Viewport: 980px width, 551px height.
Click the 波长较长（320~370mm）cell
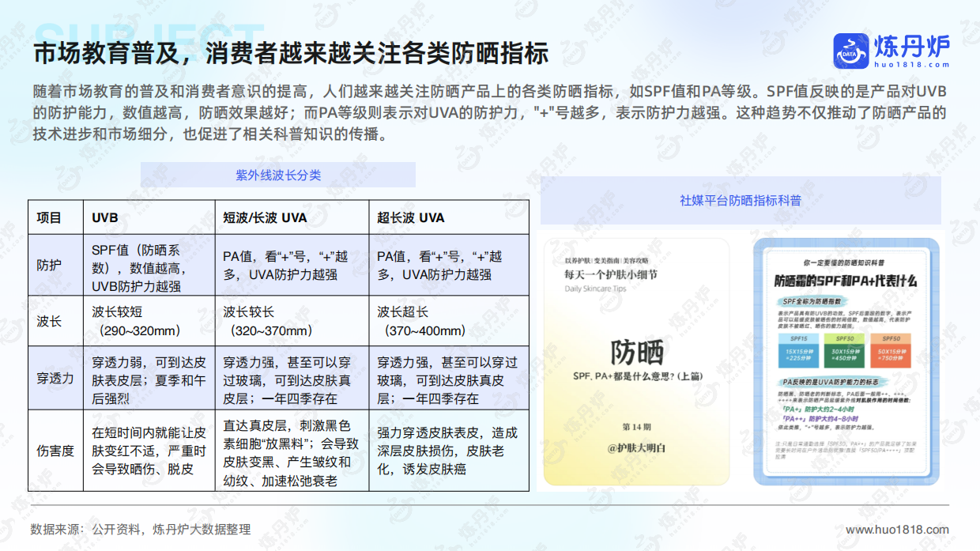click(x=292, y=321)
